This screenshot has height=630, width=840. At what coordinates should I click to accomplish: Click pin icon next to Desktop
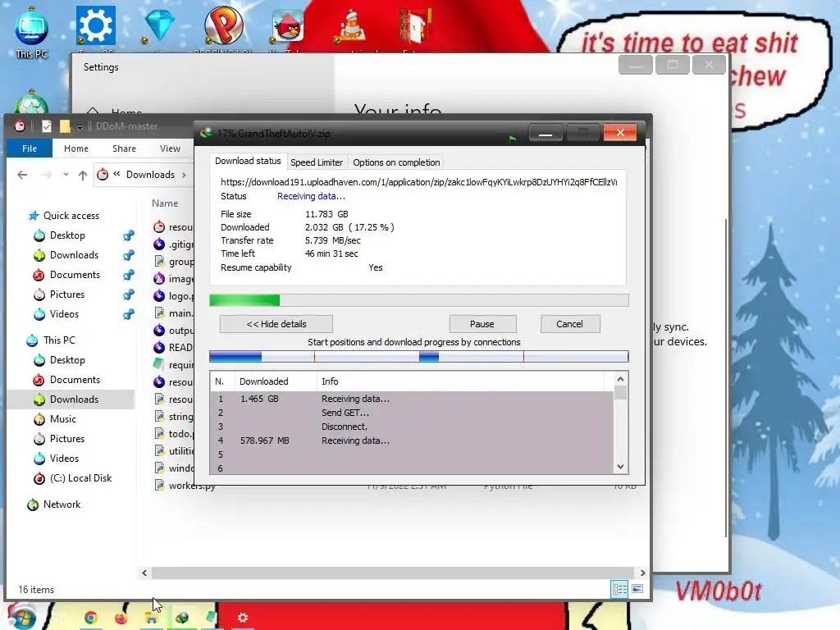(129, 235)
